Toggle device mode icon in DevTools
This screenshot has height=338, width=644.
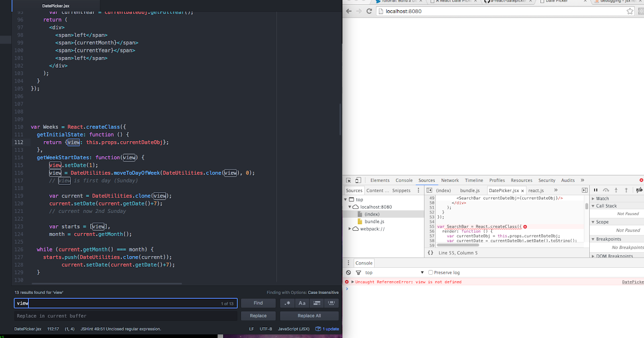[x=359, y=181]
